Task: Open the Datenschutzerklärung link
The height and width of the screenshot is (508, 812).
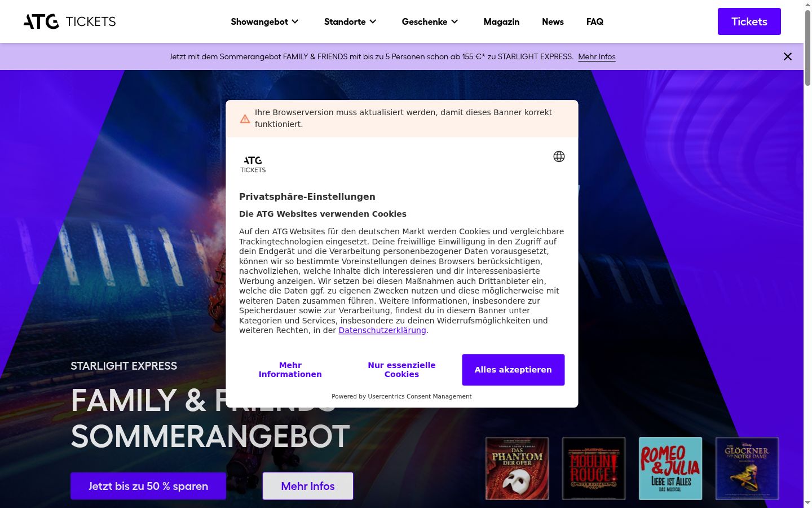Action: (x=382, y=330)
